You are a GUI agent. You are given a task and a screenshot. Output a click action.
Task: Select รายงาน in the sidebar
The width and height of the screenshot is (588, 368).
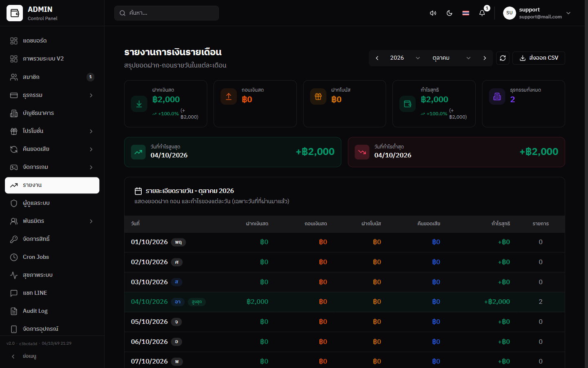[52, 185]
